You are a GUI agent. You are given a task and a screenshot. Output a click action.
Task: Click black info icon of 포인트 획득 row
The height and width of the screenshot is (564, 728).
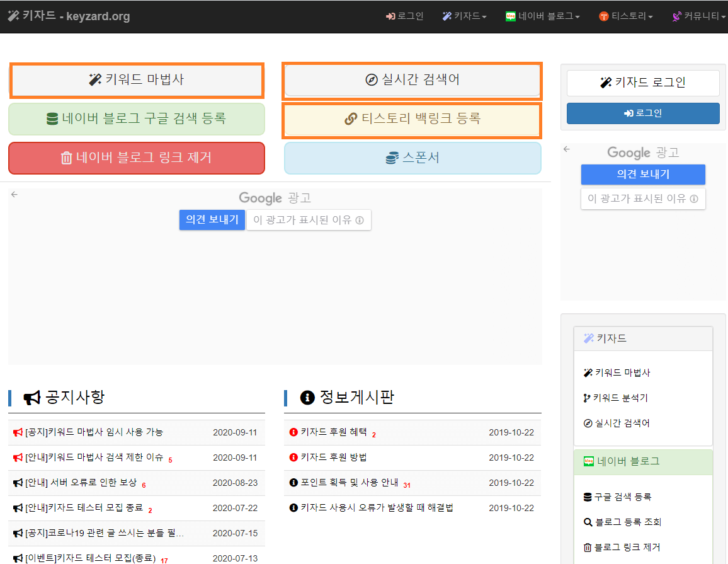(293, 483)
